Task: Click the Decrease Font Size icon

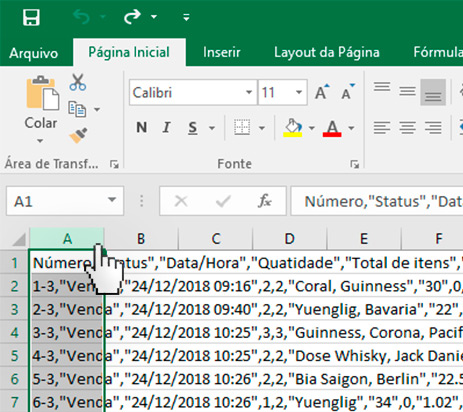Action: [348, 92]
